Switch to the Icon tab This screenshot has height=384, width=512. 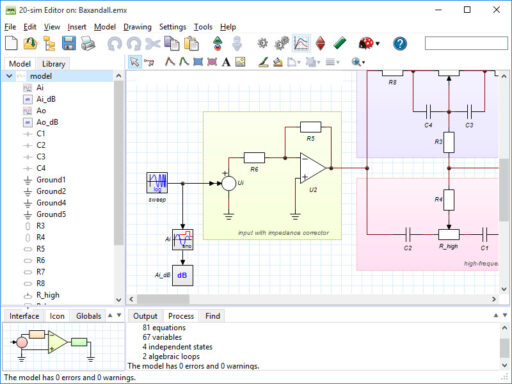[57, 316]
